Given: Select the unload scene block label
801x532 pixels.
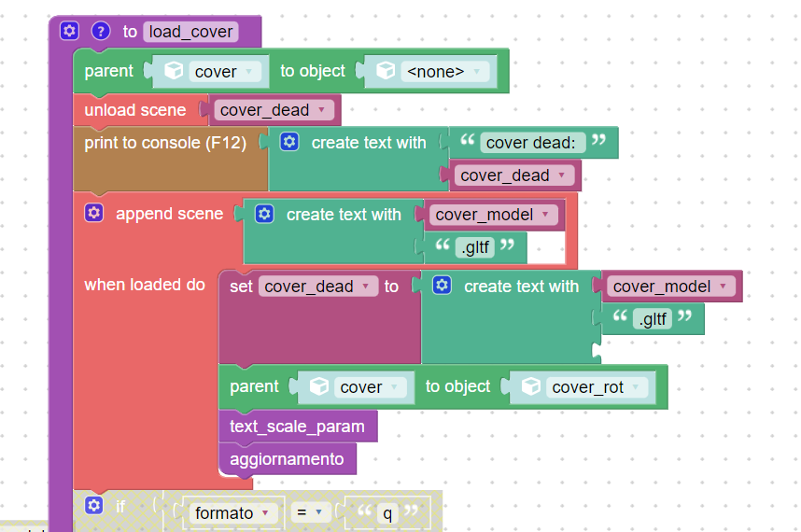Looking at the screenshot, I should pyautogui.click(x=135, y=110).
